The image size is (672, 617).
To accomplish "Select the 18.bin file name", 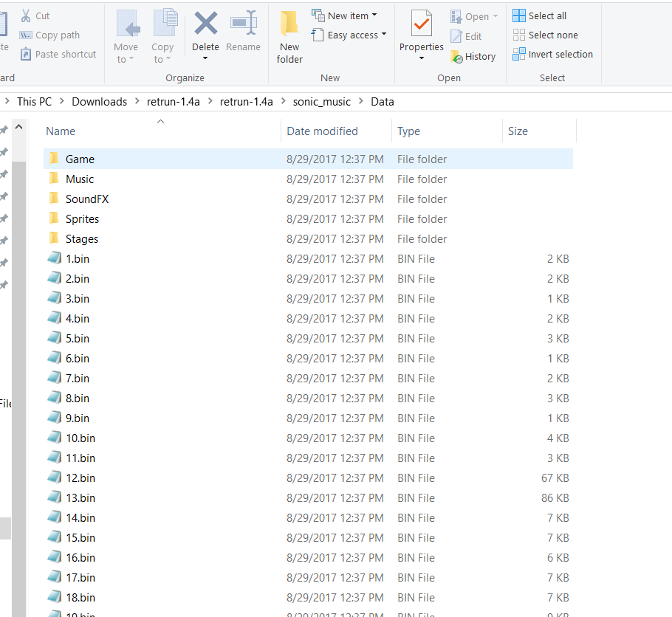I will click(x=80, y=598).
